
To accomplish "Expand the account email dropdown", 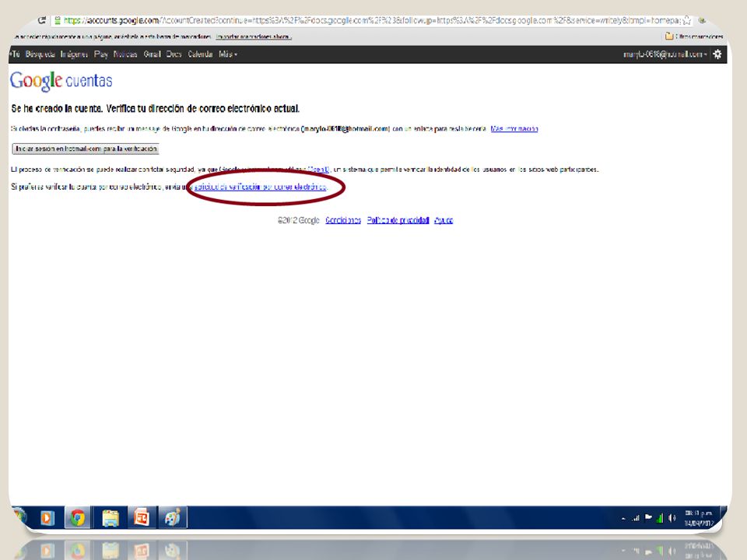I will click(665, 54).
